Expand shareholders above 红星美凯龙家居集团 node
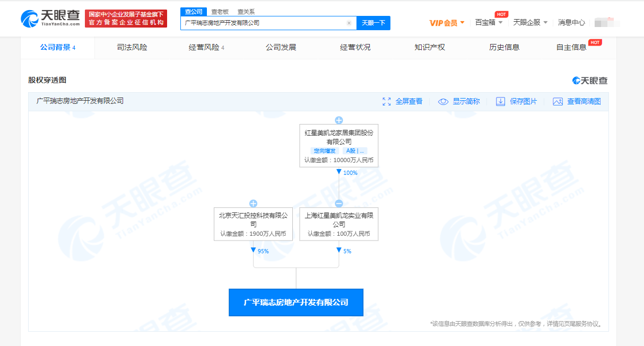This screenshot has height=346, width=644. click(x=338, y=120)
